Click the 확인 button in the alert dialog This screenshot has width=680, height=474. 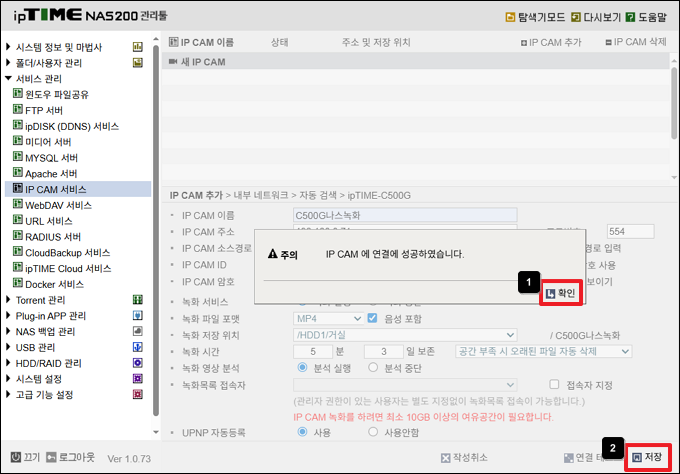[x=559, y=294]
